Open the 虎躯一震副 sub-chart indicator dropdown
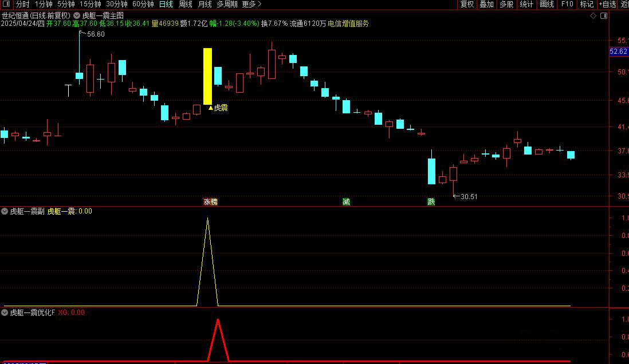Image resolution: width=629 pixels, height=364 pixels. [5, 211]
